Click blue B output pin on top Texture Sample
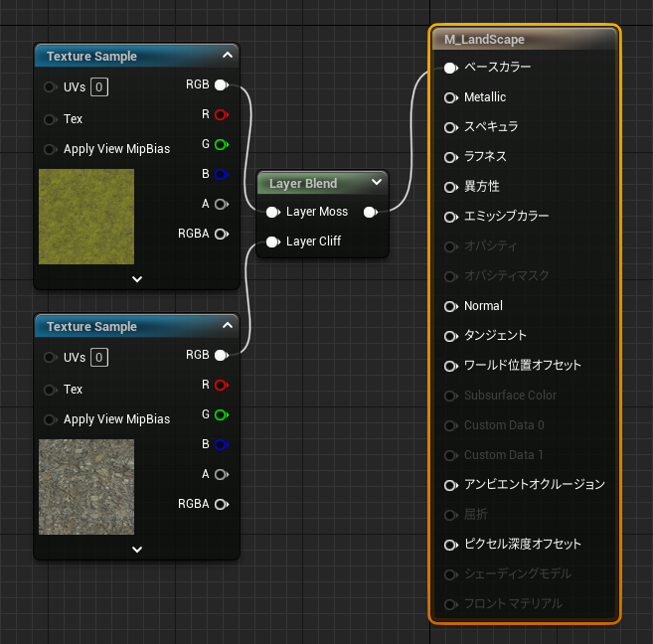The image size is (653, 644). pos(221,174)
